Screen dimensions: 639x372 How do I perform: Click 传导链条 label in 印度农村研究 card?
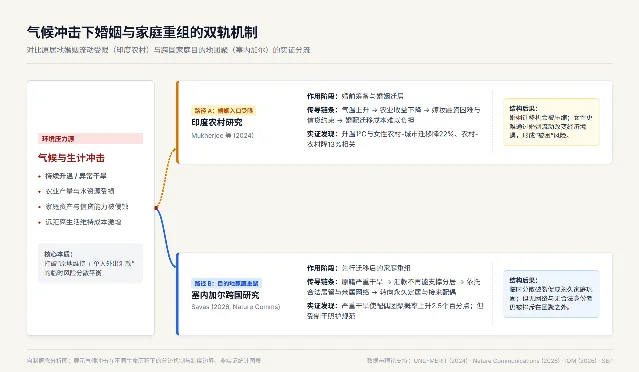pos(322,110)
